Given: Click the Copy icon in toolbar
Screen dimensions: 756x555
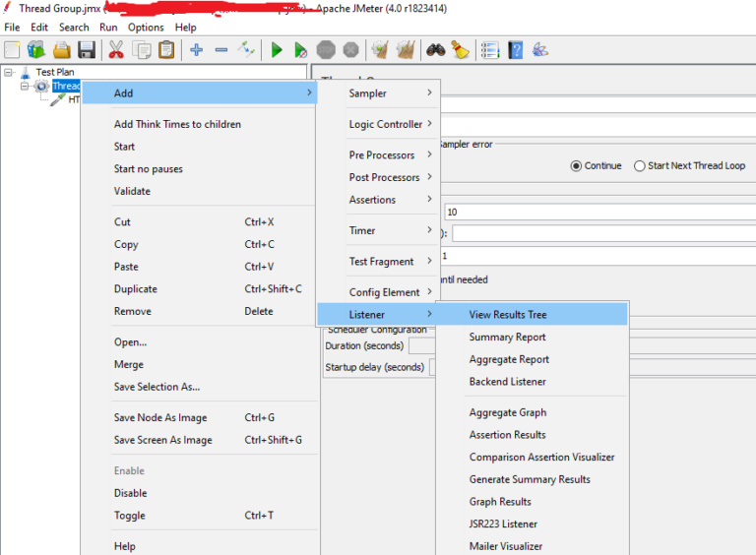Looking at the screenshot, I should click(x=142, y=49).
